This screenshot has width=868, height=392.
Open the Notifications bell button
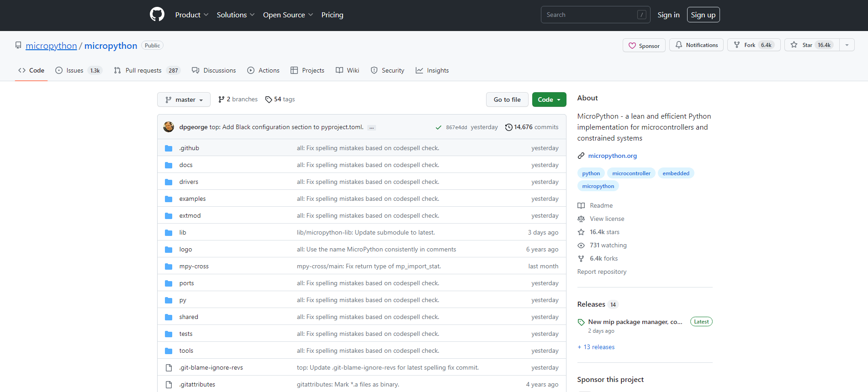[x=696, y=45]
